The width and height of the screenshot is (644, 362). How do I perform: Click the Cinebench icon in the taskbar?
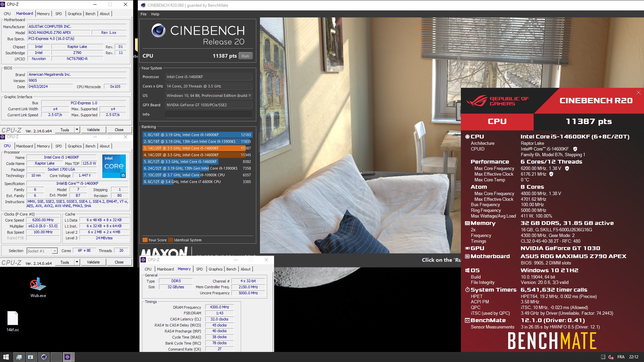[x=44, y=357]
